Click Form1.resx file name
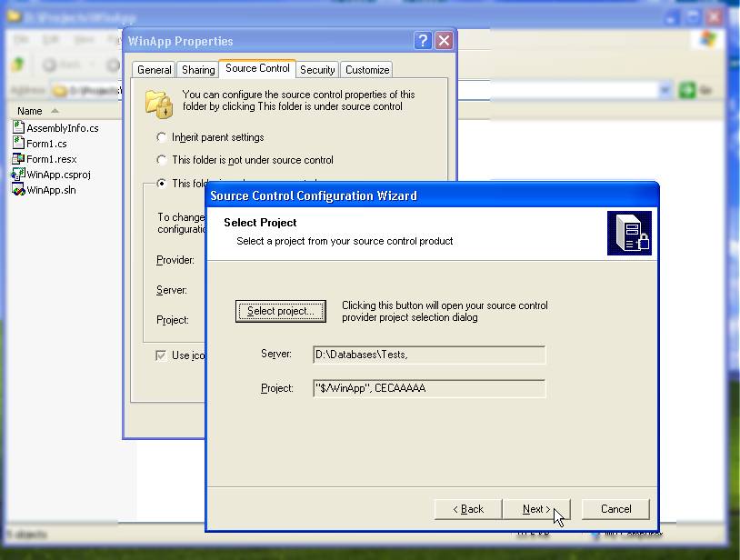This screenshot has height=560, width=740. click(52, 159)
